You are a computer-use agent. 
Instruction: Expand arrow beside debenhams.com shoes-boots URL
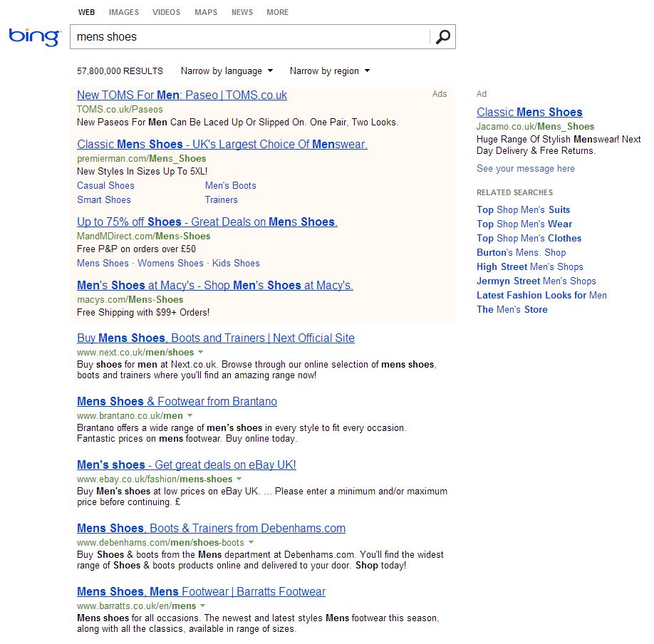pyautogui.click(x=251, y=543)
